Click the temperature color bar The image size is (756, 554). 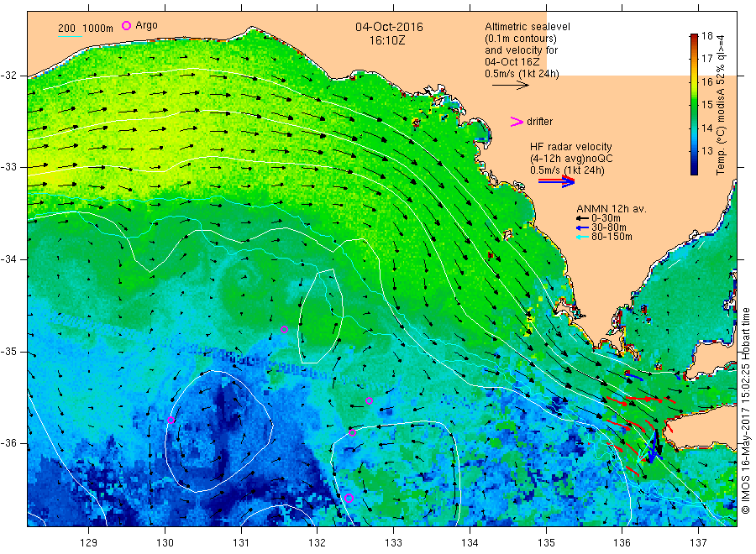pyautogui.click(x=694, y=104)
